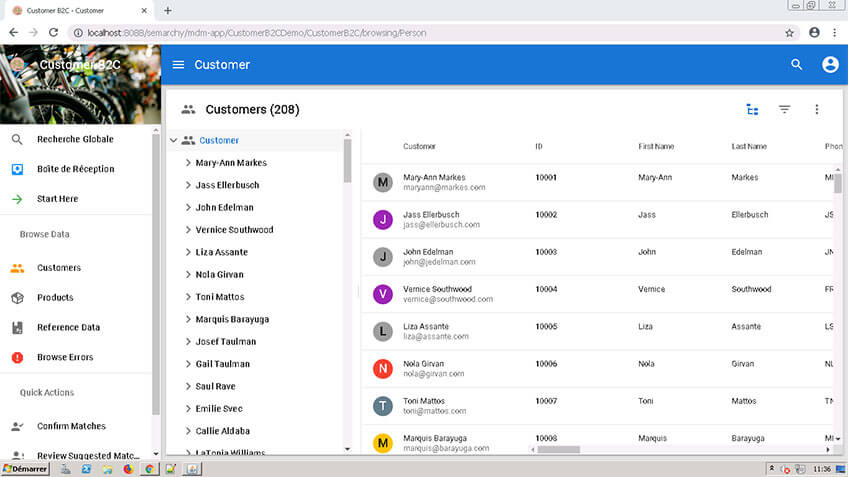848x477 pixels.
Task: Expand the Nola Girvan tree node
Action: pyautogui.click(x=188, y=275)
